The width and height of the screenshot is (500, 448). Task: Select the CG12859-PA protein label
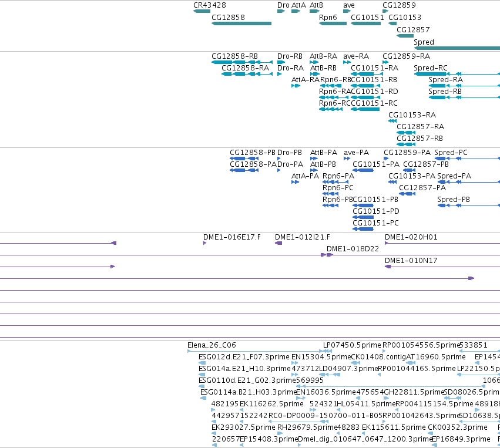[x=407, y=153]
